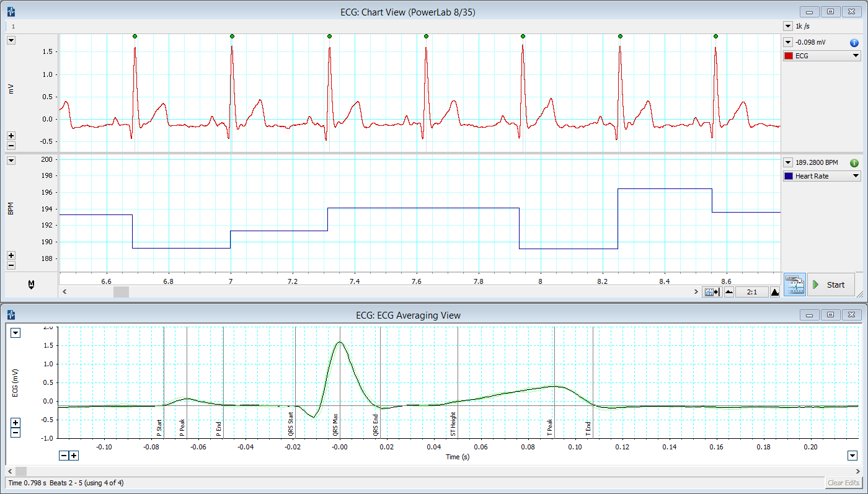The width and height of the screenshot is (868, 494).
Task: Zoom out on BPM axis with minus button
Action: [x=11, y=265]
